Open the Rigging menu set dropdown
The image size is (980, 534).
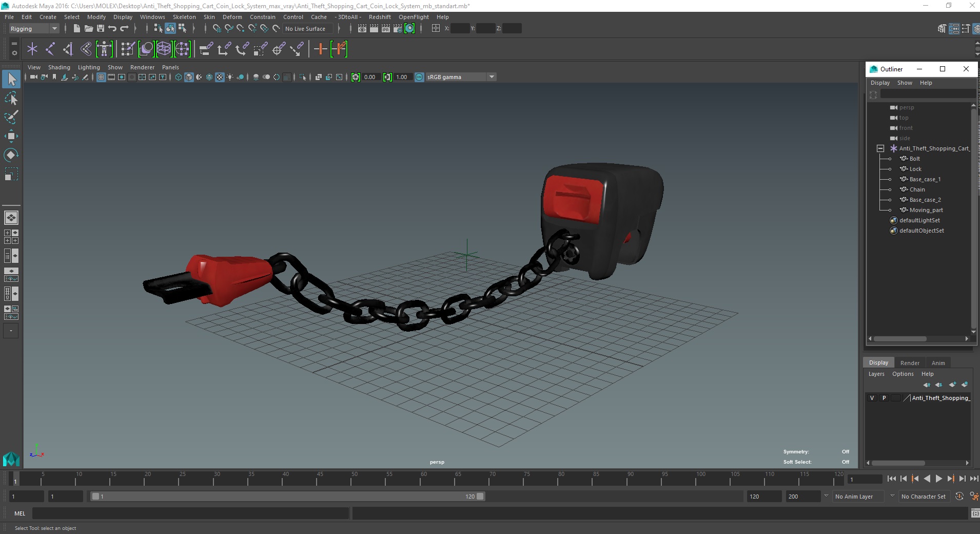(34, 29)
